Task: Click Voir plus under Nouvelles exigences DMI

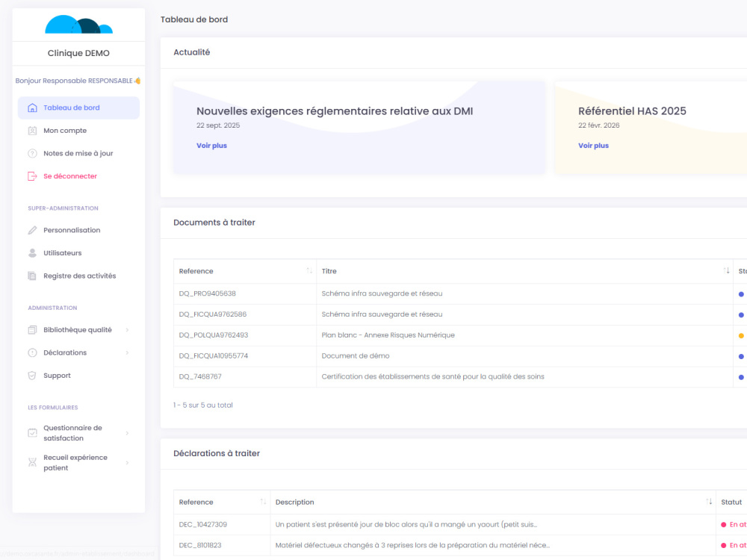Action: tap(211, 146)
